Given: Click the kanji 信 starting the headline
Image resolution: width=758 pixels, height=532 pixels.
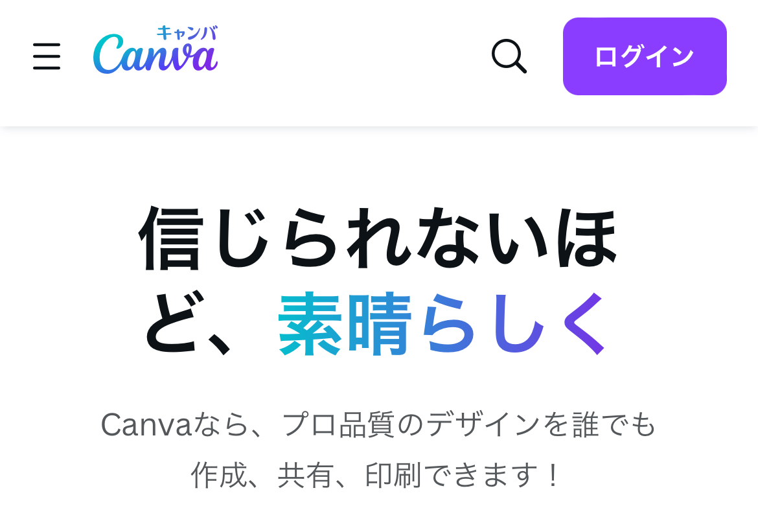Looking at the screenshot, I should [169, 238].
